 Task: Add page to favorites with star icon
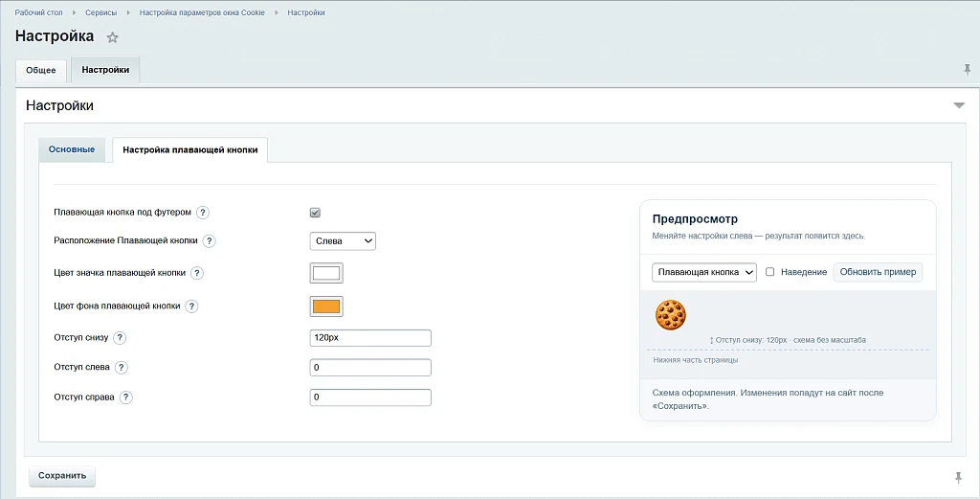tap(113, 37)
